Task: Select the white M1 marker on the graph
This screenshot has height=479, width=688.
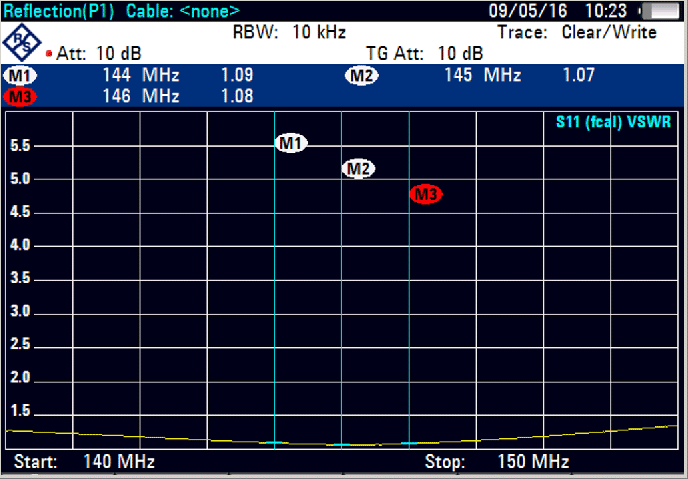Action: (x=291, y=144)
